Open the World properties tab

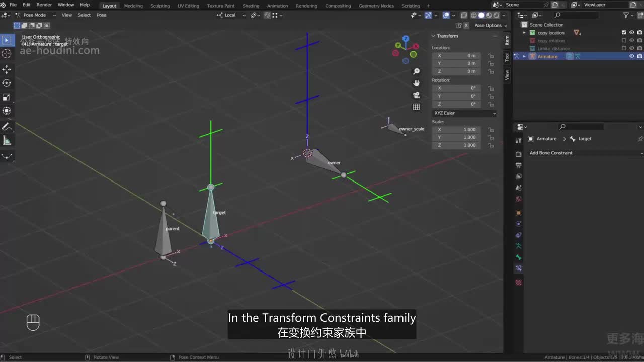coord(519,199)
